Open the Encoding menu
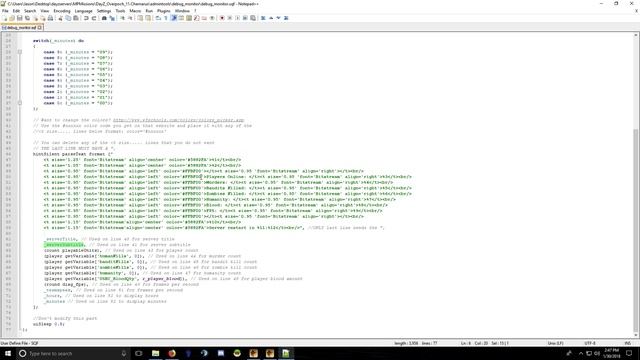Viewport: 640px width, 360px height. tap(62, 11)
